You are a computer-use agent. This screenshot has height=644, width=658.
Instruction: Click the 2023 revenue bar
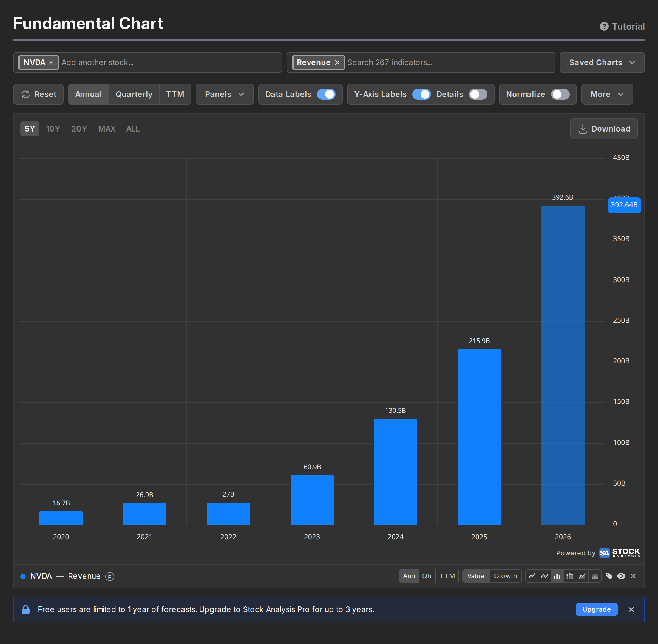[312, 500]
